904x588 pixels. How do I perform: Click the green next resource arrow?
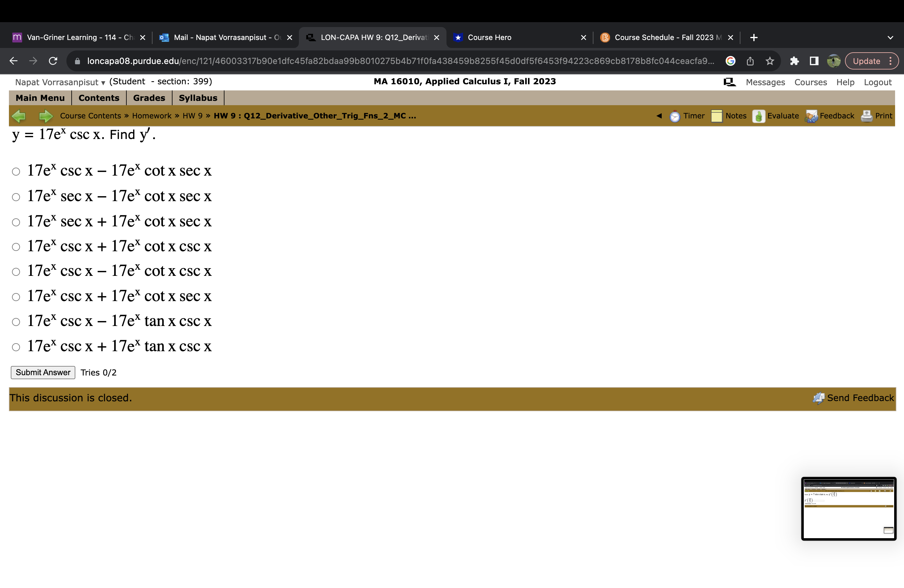[x=46, y=116]
